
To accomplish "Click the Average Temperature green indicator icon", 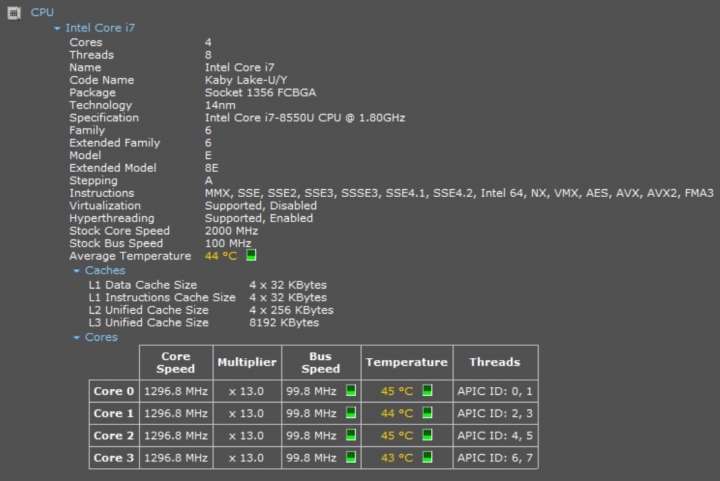I will (x=251, y=255).
